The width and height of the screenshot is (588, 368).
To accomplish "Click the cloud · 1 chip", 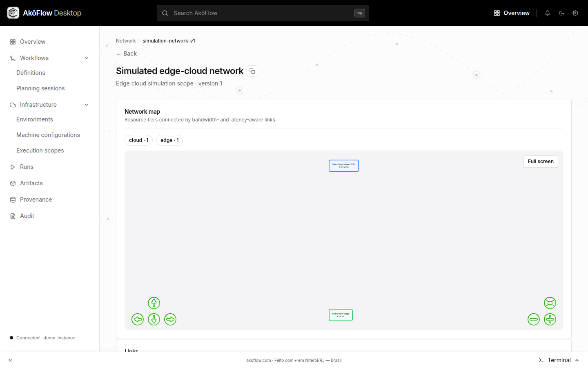I will coord(139,140).
